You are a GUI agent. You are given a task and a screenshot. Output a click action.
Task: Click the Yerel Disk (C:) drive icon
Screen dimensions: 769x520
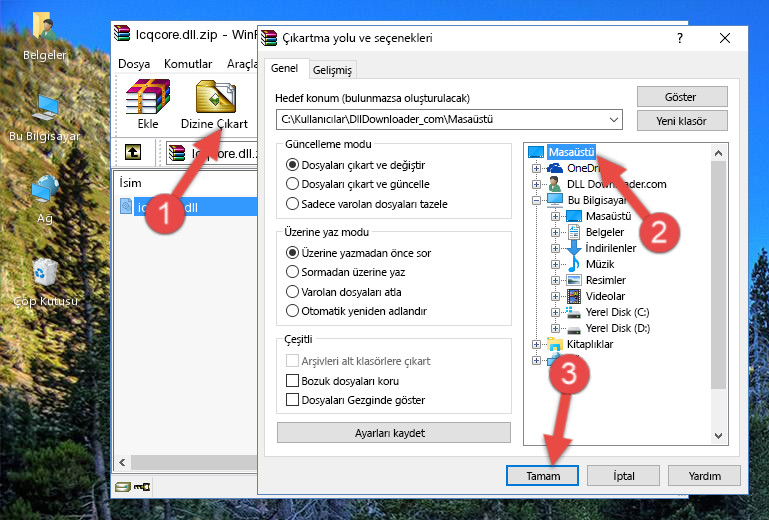tap(573, 312)
